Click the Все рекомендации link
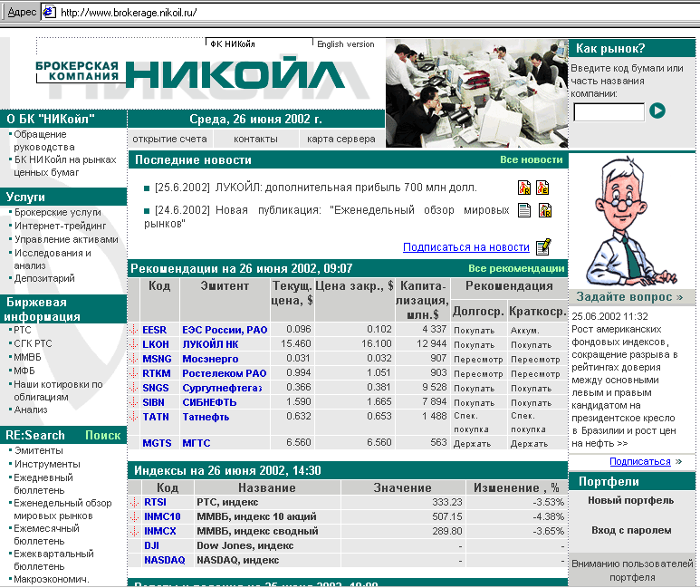 (516, 268)
